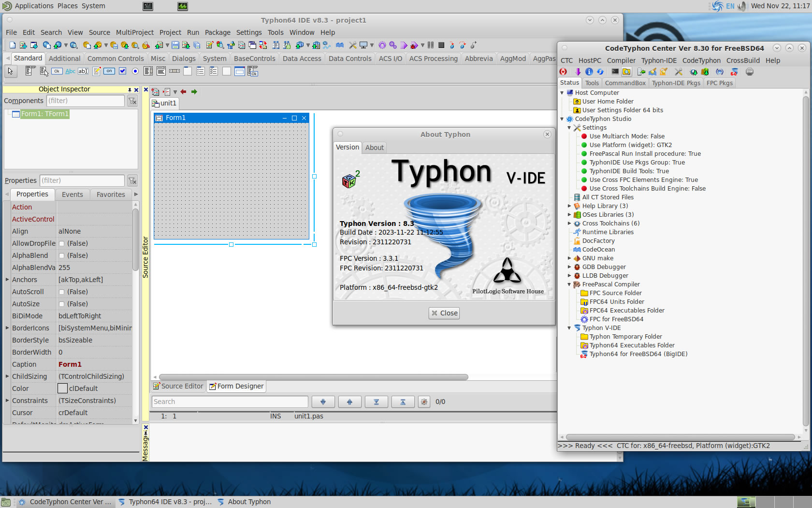This screenshot has height=508, width=812.
Task: Select the TToggleBox 'on' component icon
Action: (109, 71)
